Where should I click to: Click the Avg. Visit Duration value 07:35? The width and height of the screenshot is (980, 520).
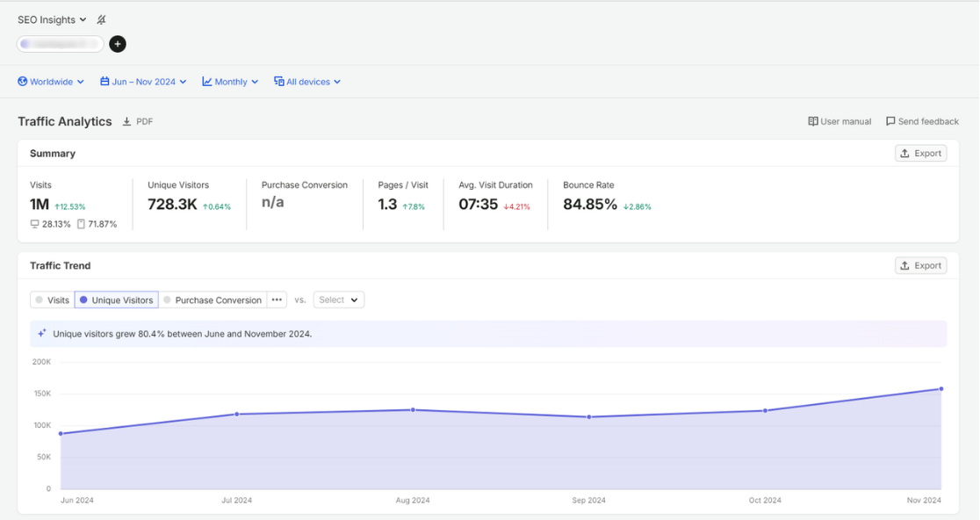478,205
